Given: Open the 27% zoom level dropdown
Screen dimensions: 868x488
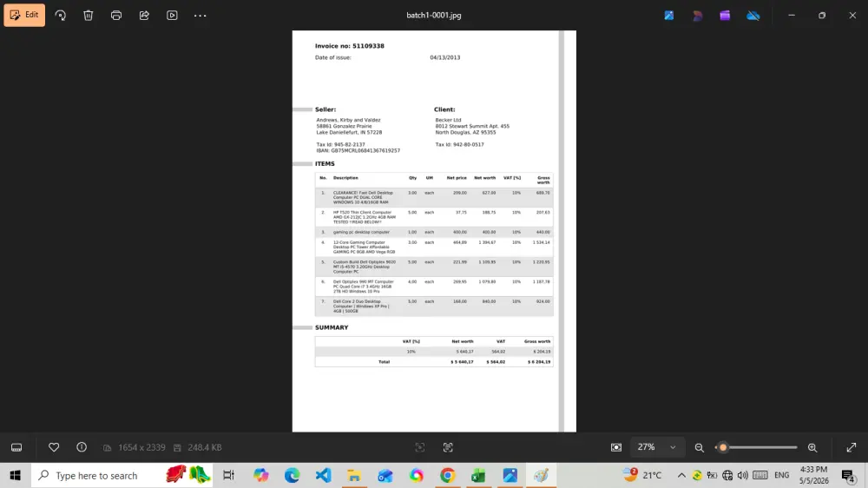Looking at the screenshot, I should point(656,447).
